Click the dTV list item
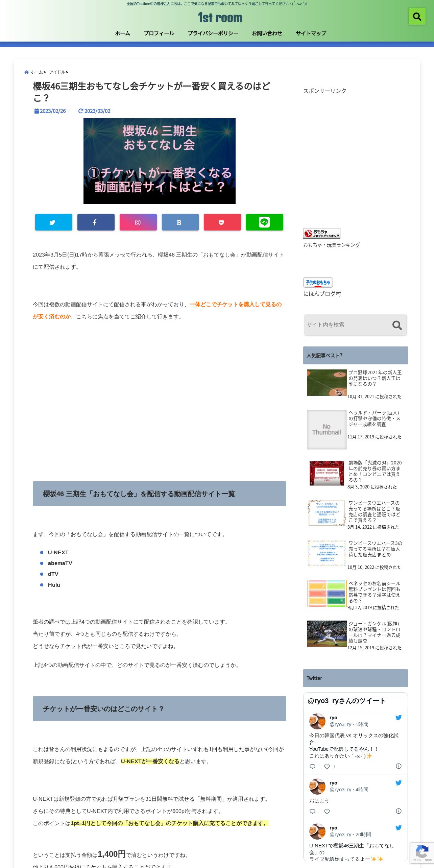434x868 pixels. click(53, 574)
